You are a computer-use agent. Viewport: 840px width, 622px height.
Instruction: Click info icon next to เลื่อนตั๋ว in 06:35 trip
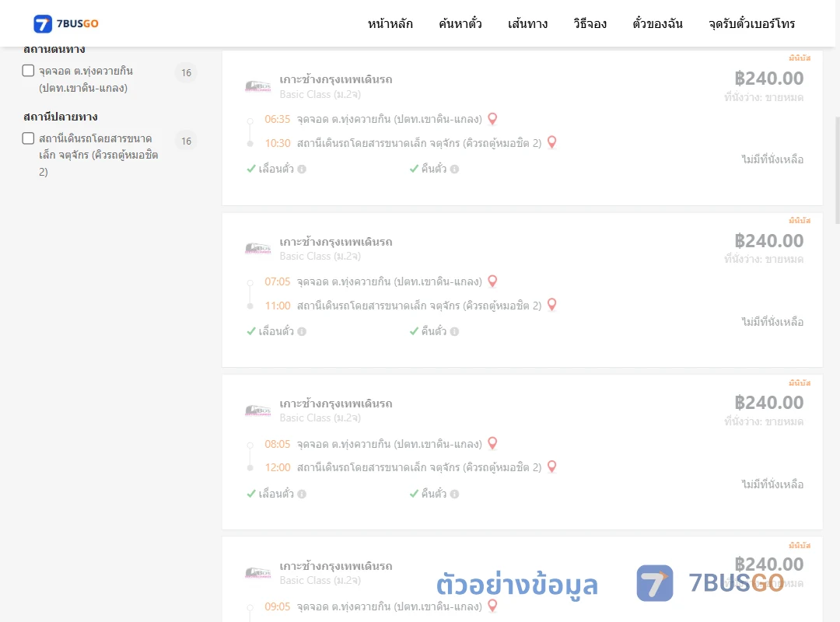[x=302, y=169]
